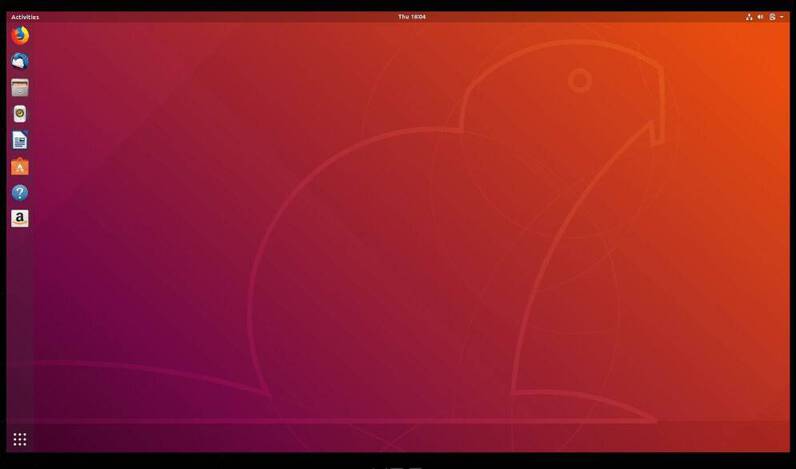Image resolution: width=796 pixels, height=469 pixels.
Task: Open Thunderbird mail from the dock
Action: pos(20,61)
